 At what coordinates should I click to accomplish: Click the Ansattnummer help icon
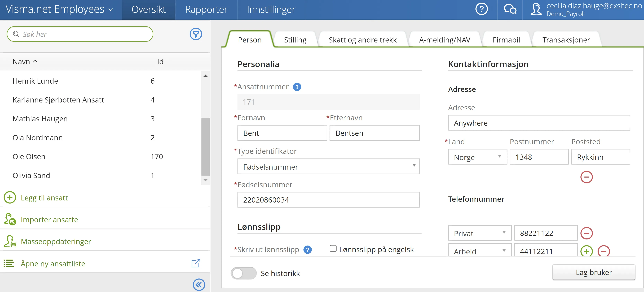tap(297, 87)
